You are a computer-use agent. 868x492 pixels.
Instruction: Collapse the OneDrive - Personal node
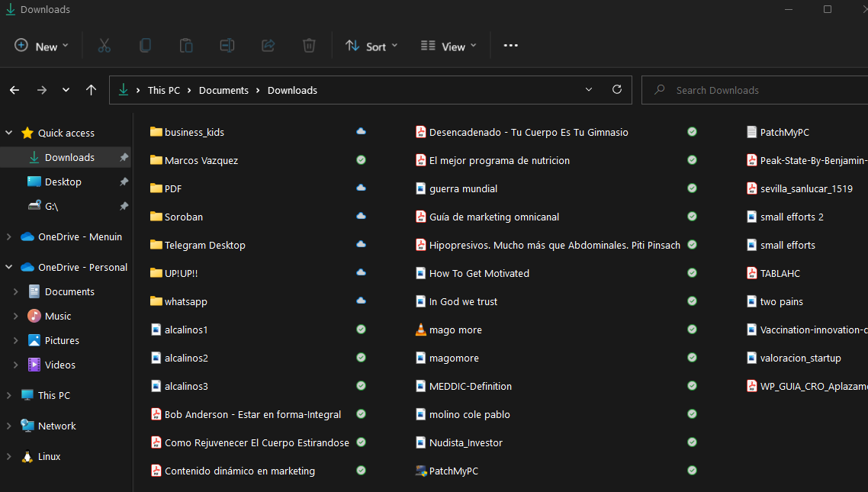9,267
